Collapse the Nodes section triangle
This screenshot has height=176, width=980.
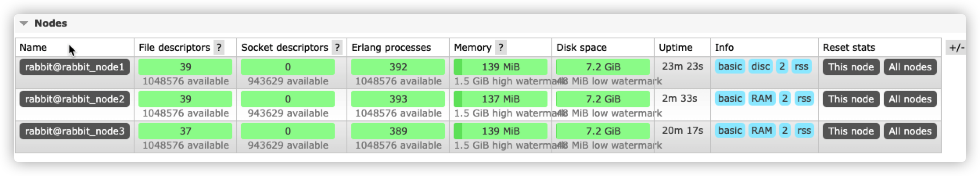(x=24, y=23)
